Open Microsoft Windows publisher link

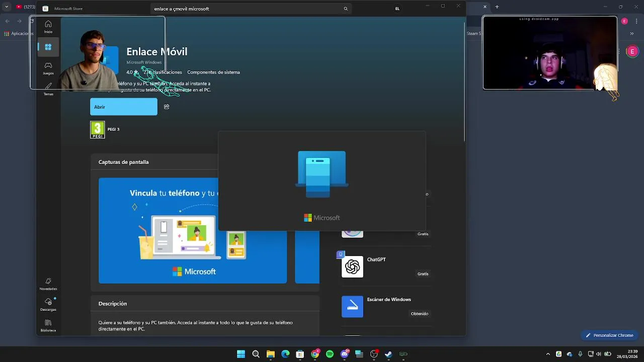coord(144,62)
